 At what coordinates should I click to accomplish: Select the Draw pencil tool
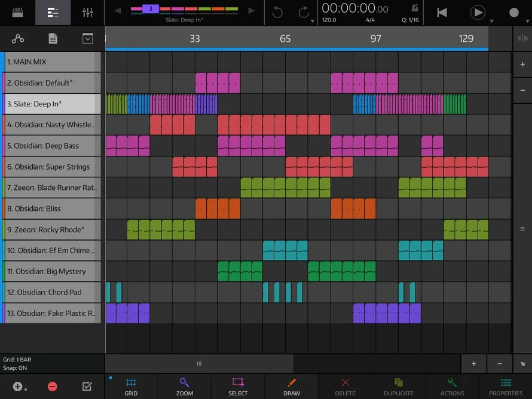[292, 386]
